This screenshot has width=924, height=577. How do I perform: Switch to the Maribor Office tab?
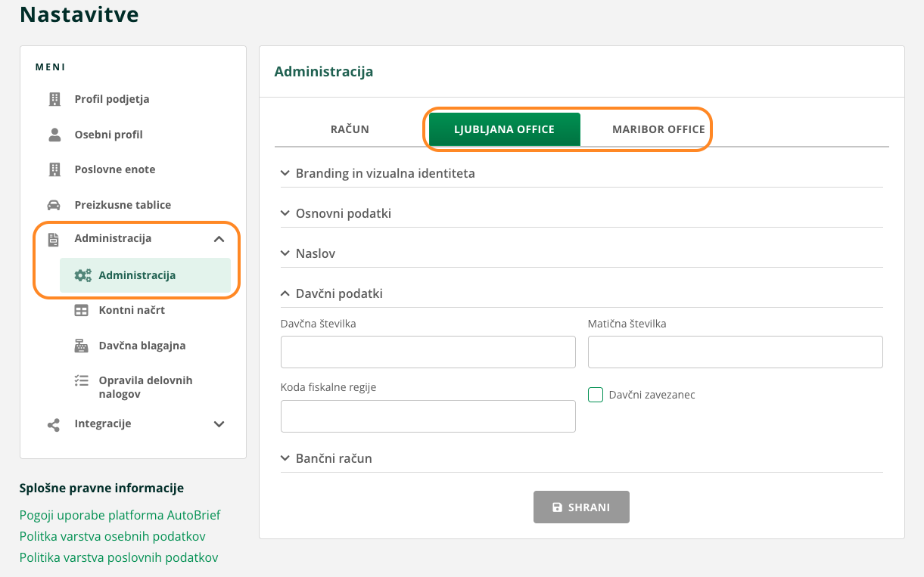(658, 129)
